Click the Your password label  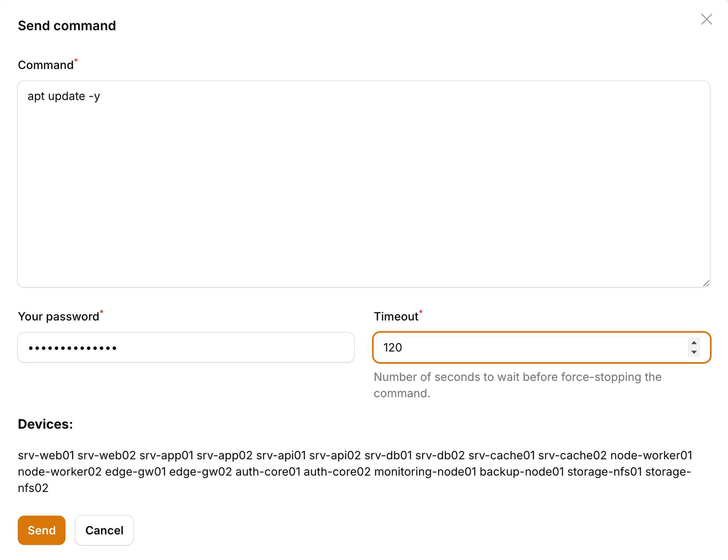pos(58,316)
